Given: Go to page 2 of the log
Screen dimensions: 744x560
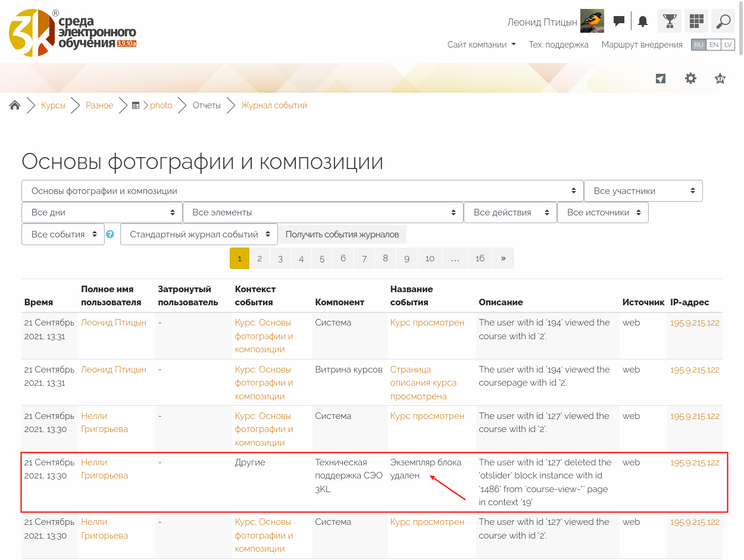Looking at the screenshot, I should 260,258.
